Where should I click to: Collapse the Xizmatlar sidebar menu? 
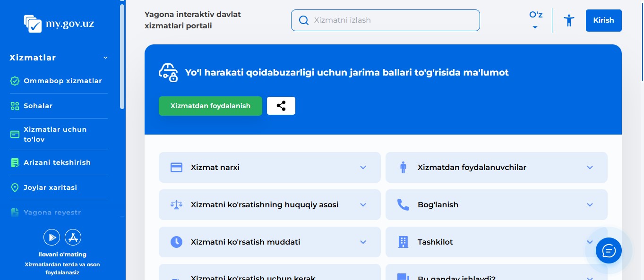(x=105, y=58)
